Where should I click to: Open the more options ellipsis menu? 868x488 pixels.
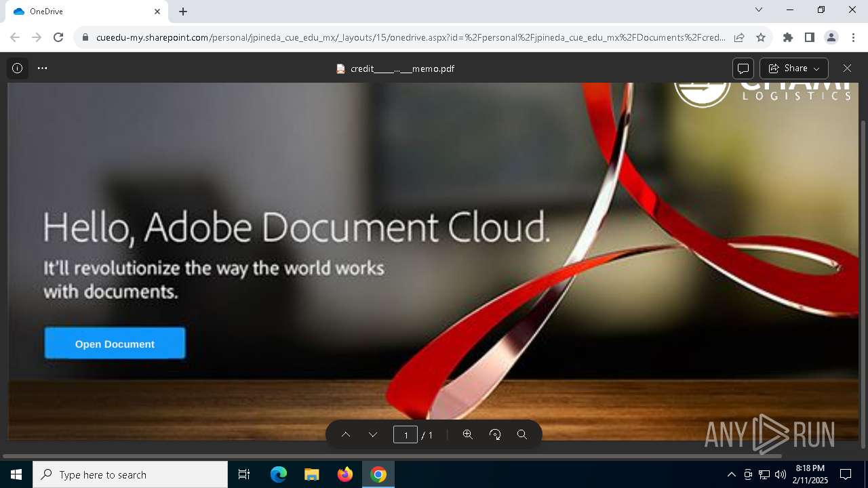43,68
